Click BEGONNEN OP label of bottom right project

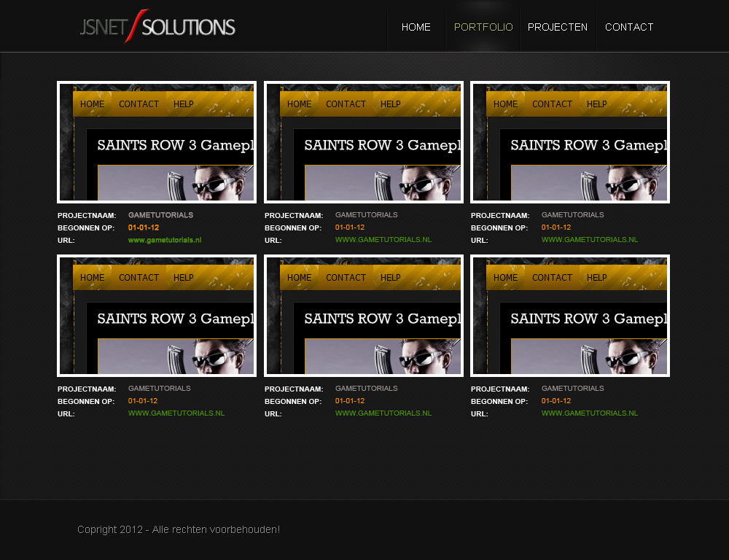499,401
